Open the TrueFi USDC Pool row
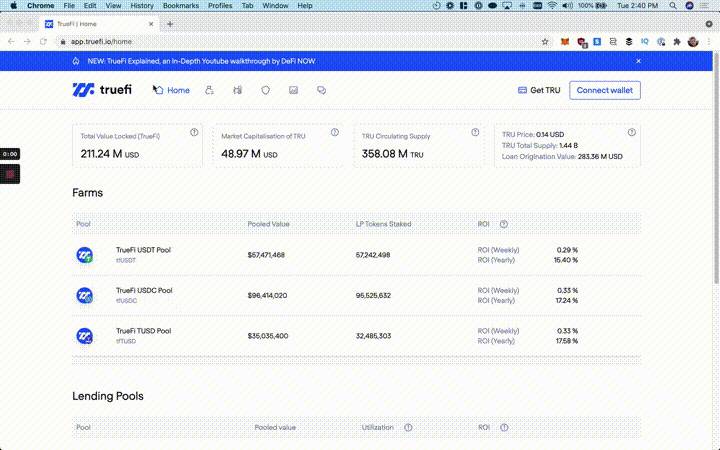The width and height of the screenshot is (720, 450). click(x=356, y=295)
